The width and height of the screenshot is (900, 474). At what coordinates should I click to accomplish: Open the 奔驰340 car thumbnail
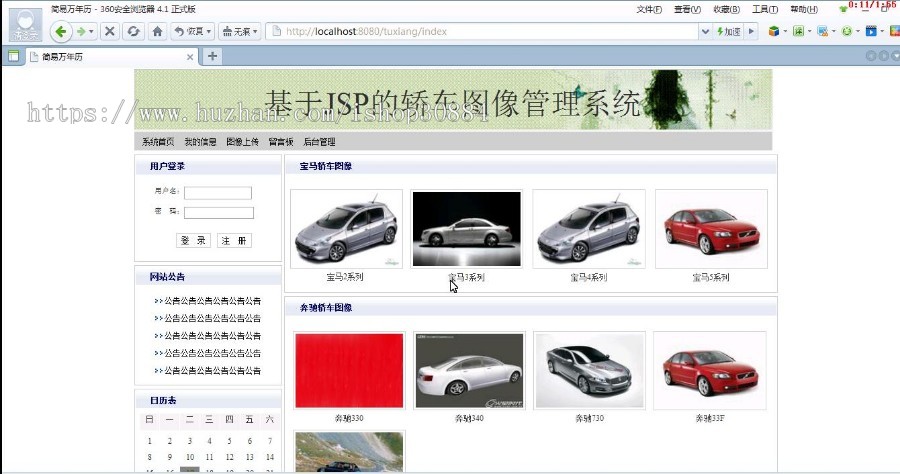tap(470, 371)
